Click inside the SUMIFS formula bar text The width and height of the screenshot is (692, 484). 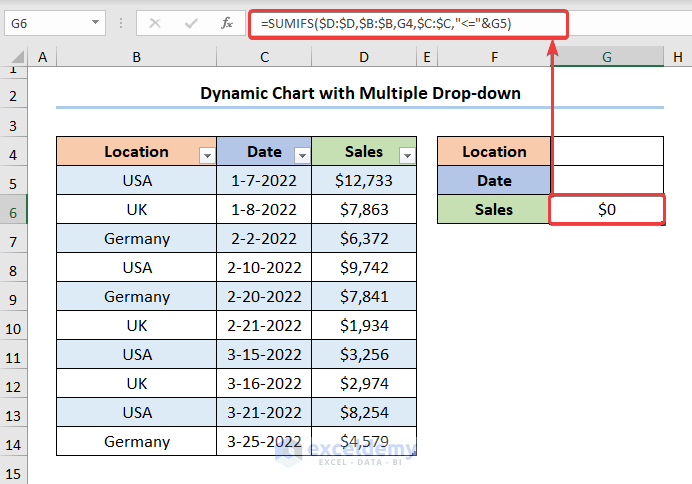385,24
